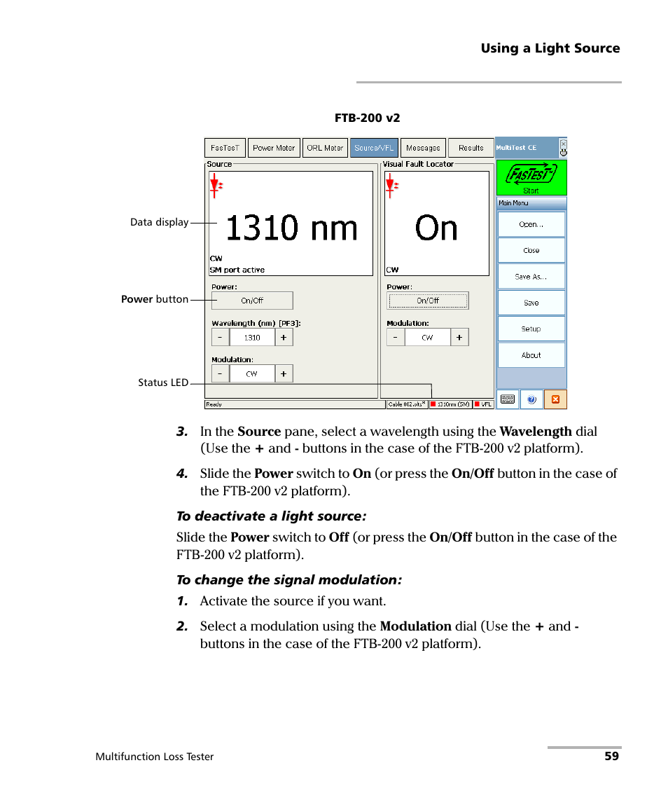Open the on-screen keyboard icon
The height and width of the screenshot is (812, 668).
[508, 399]
